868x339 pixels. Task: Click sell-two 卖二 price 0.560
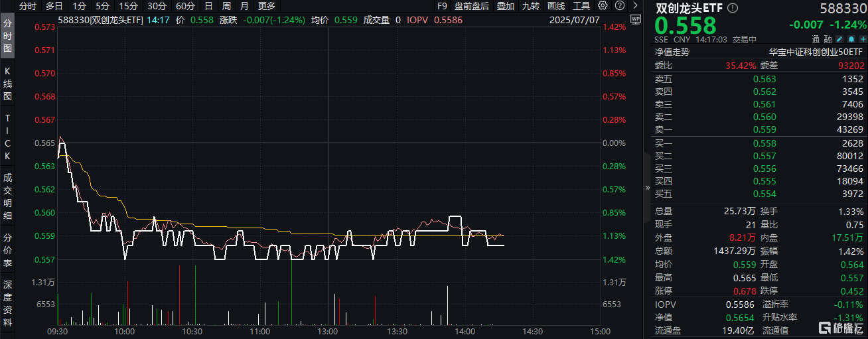[764, 117]
